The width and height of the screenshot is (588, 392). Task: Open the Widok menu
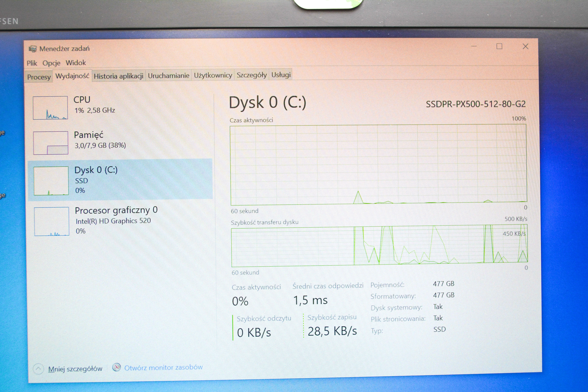pyautogui.click(x=76, y=63)
